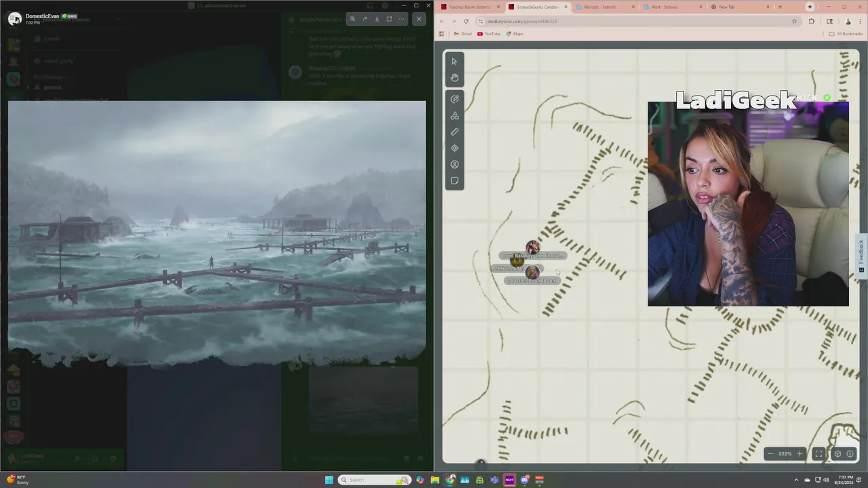Click the 322% zoom level value
This screenshot has width=868, height=488.
pyautogui.click(x=785, y=453)
